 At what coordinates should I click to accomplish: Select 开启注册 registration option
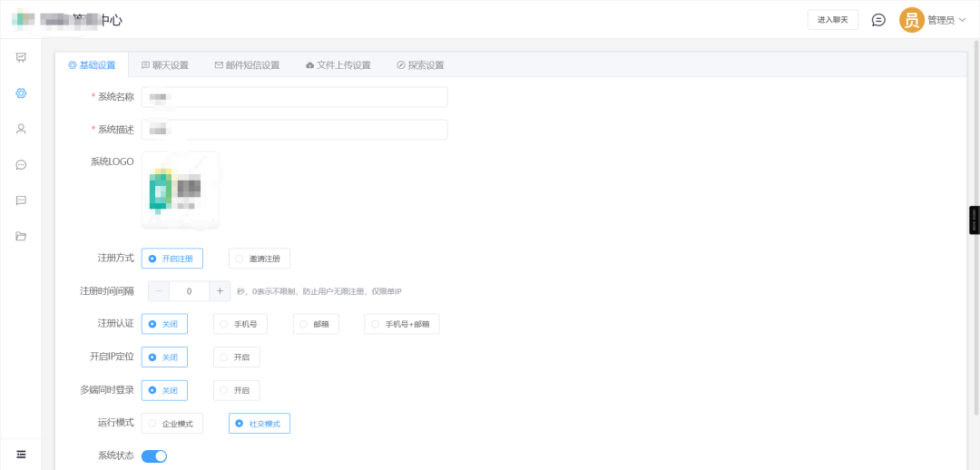pos(171,259)
